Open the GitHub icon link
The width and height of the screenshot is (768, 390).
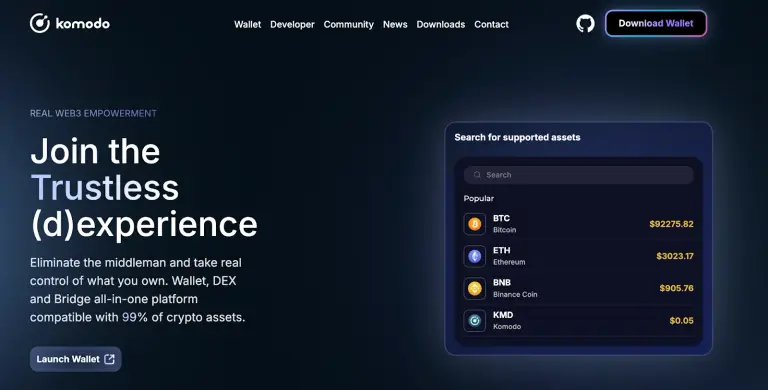click(585, 24)
